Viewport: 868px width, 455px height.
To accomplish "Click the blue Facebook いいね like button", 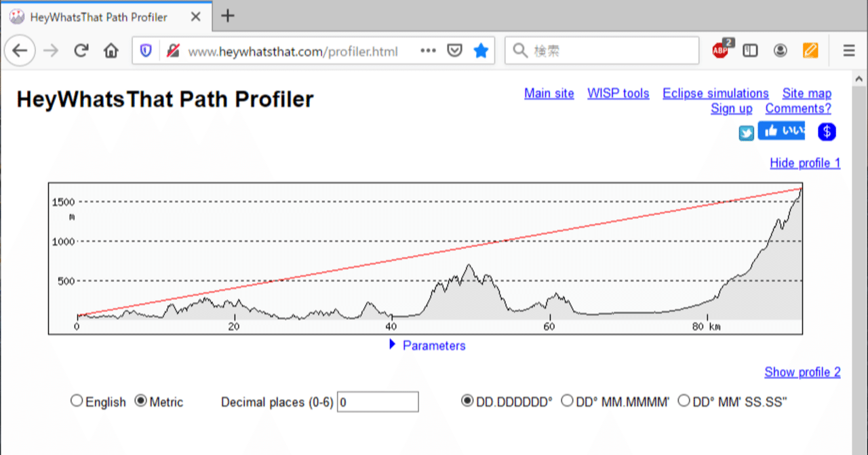I will (781, 130).
